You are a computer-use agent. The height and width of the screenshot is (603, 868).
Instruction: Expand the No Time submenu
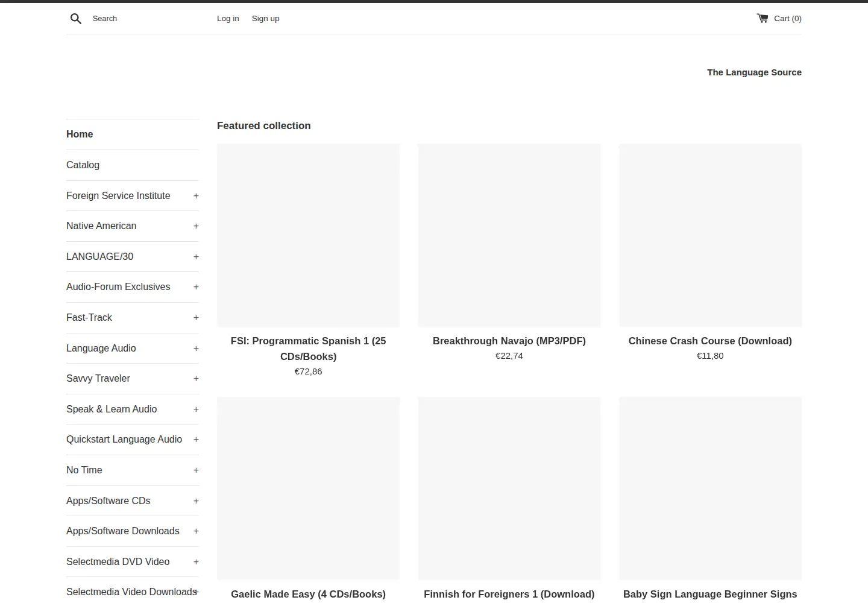pos(196,470)
